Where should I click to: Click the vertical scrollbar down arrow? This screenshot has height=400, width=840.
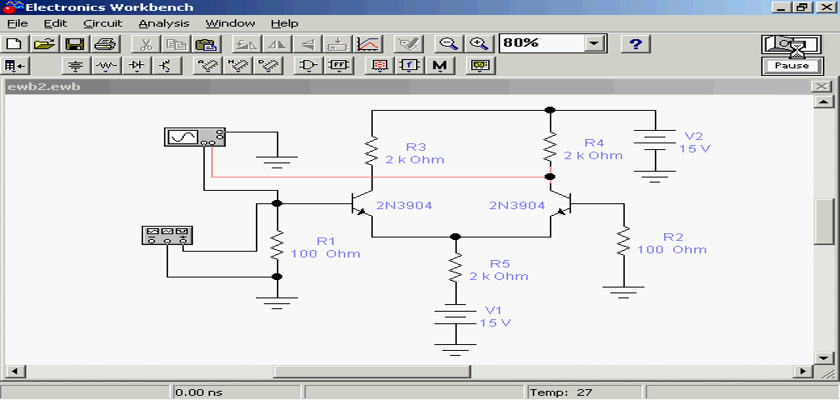tap(823, 357)
